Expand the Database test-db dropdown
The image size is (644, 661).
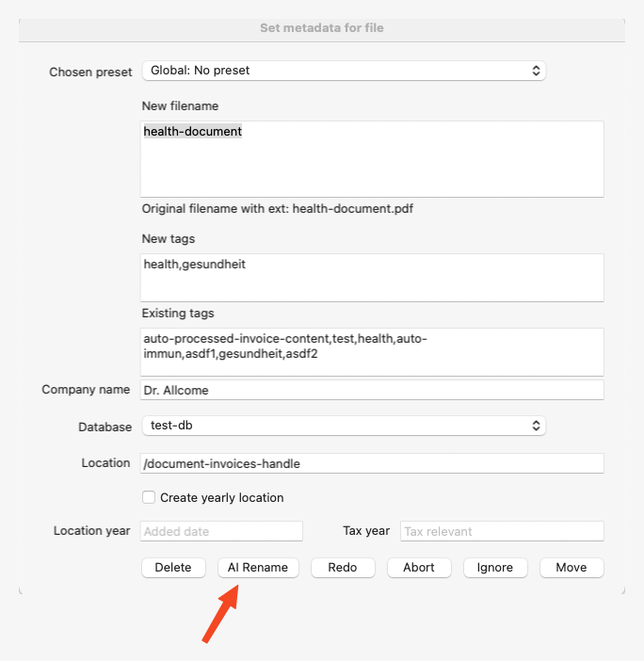(344, 426)
